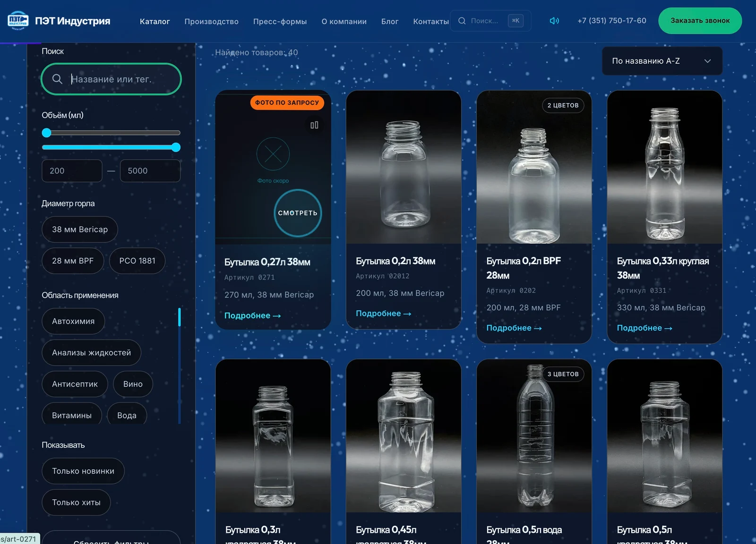Viewport: 756px width, 544px height.
Task: Select the Вино filter chip
Action: [133, 384]
